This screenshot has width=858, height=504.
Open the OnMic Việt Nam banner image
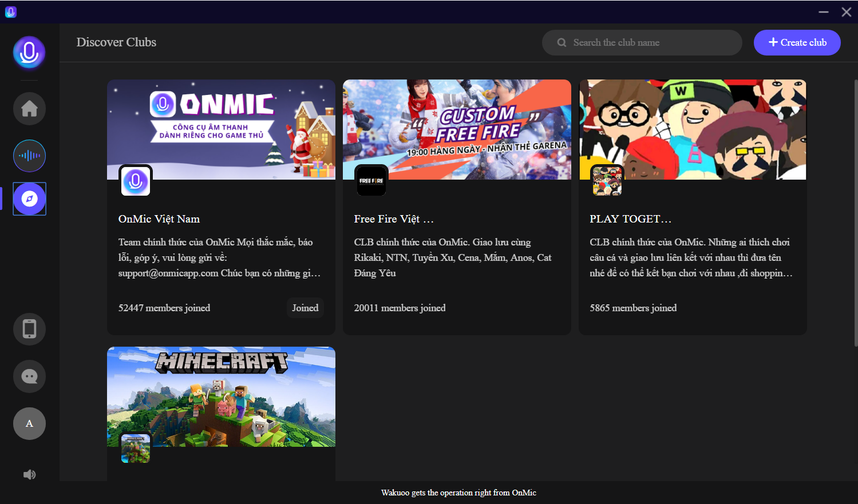pyautogui.click(x=221, y=129)
